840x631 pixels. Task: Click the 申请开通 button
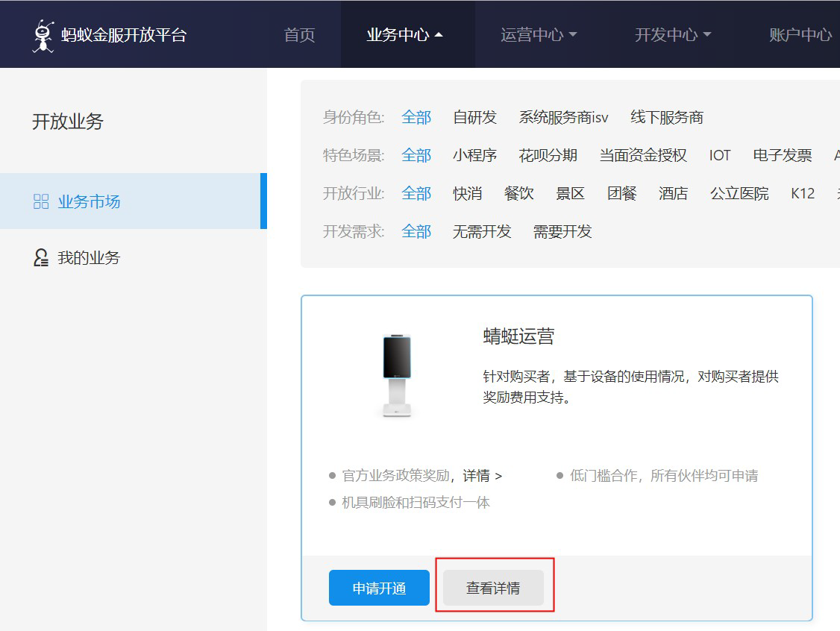click(379, 588)
